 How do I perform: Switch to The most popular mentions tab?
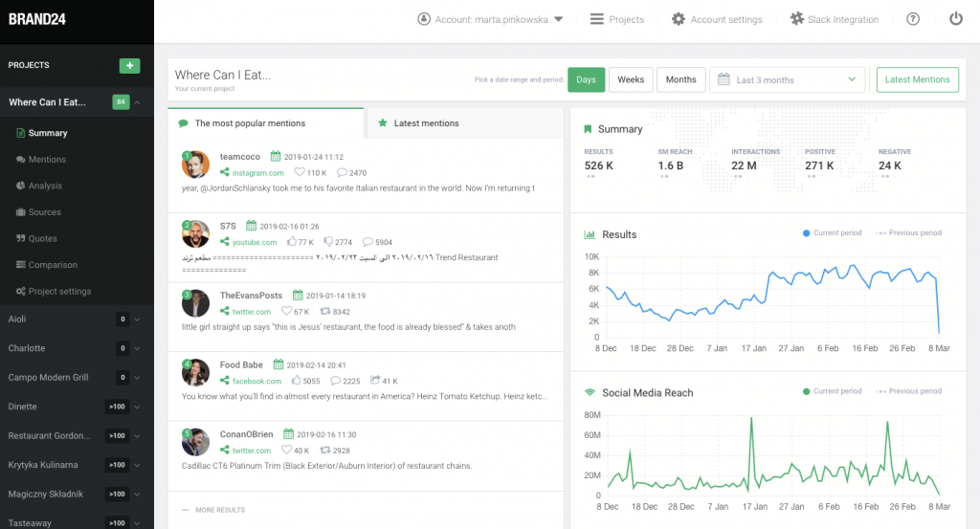[x=266, y=123]
